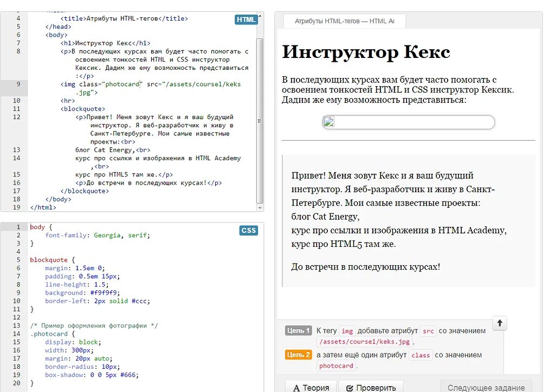Click the <body> opening tag line

56,35
